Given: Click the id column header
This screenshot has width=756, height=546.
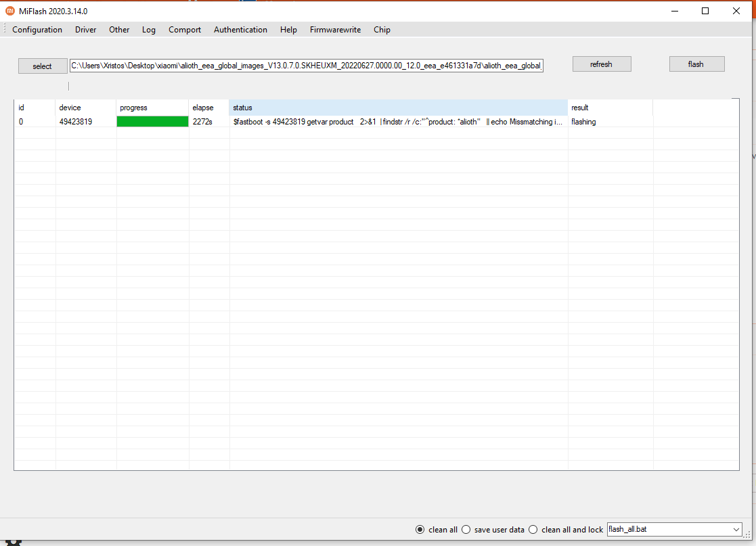Looking at the screenshot, I should click(x=35, y=108).
